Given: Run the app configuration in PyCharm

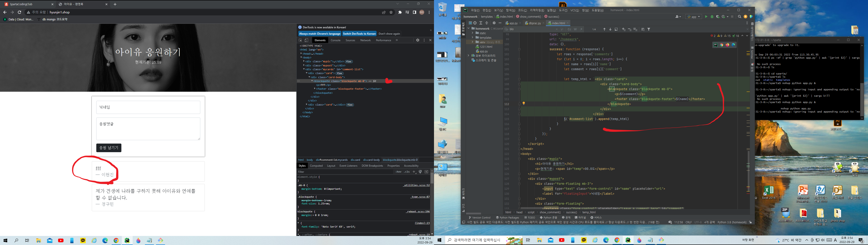Looking at the screenshot, I should coord(706,17).
